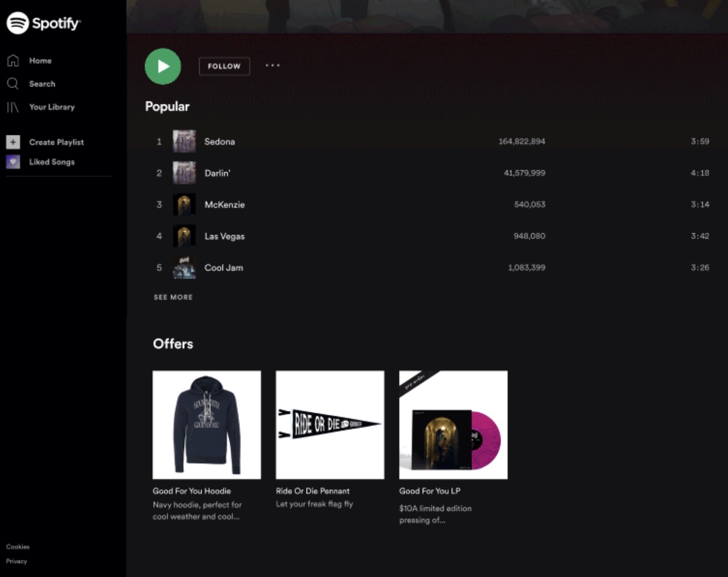
Task: Open the Offers section header
Action: click(x=172, y=344)
